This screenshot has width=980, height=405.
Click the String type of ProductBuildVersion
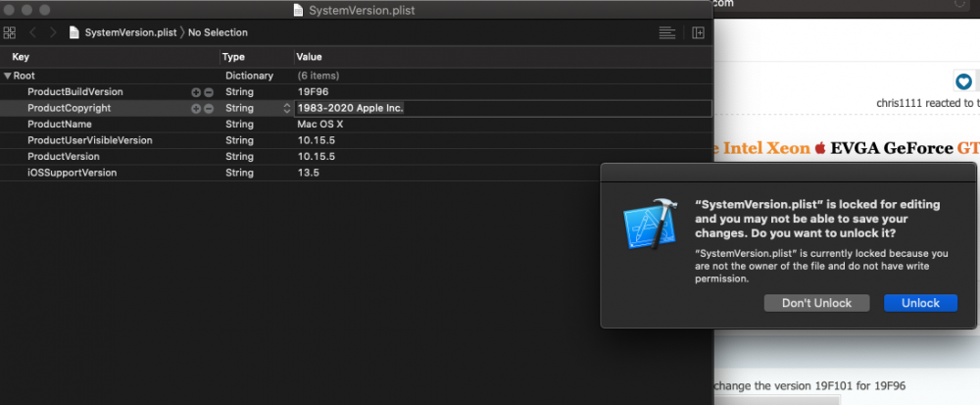tap(239, 92)
